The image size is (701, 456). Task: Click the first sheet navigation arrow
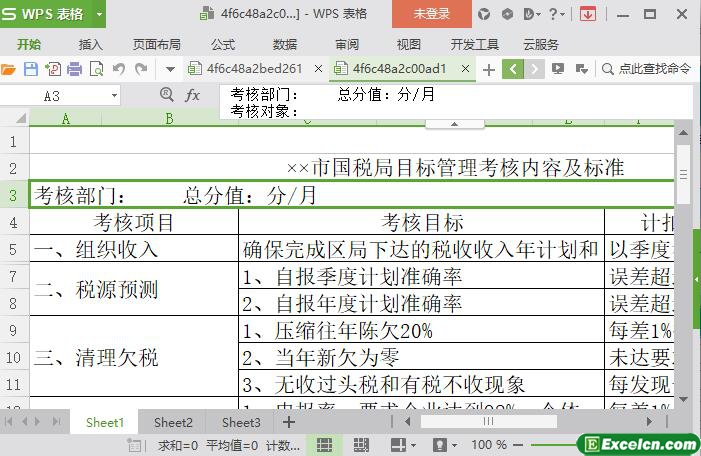coord(8,421)
